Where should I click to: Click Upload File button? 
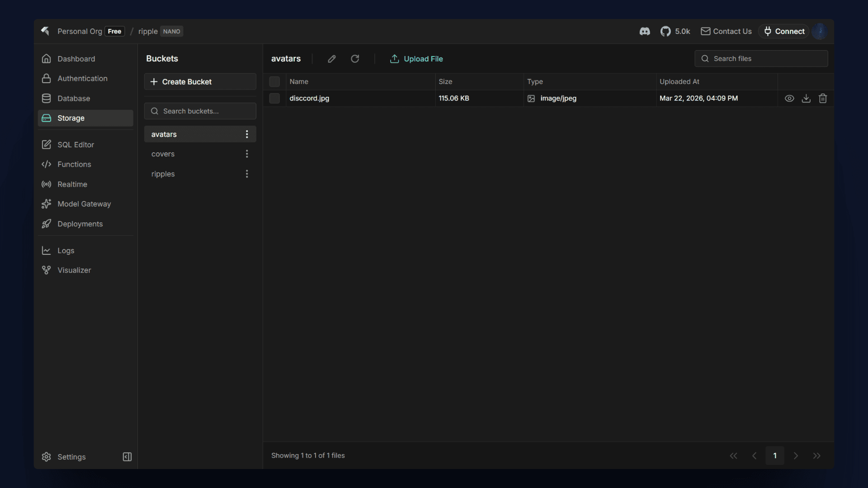416,59
